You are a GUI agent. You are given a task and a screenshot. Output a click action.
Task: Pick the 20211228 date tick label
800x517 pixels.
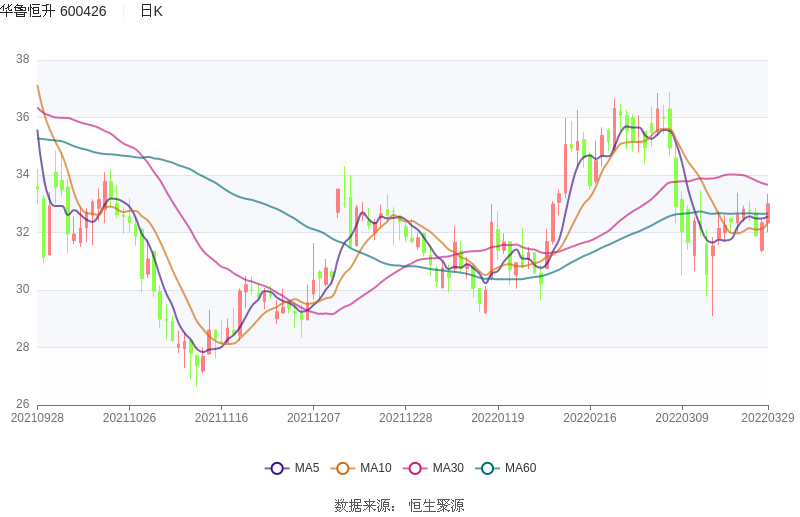405,418
